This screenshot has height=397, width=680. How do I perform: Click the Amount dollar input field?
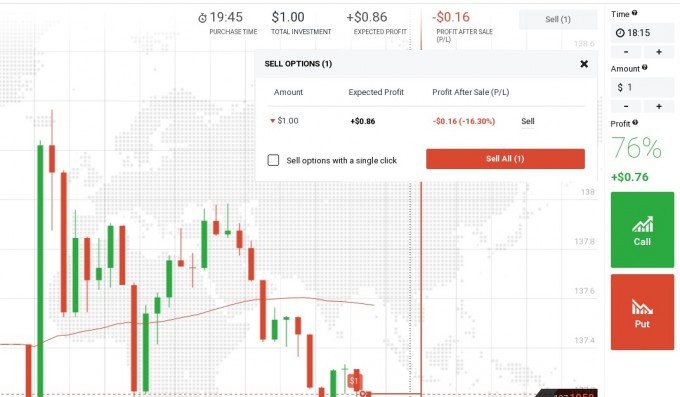coord(642,88)
